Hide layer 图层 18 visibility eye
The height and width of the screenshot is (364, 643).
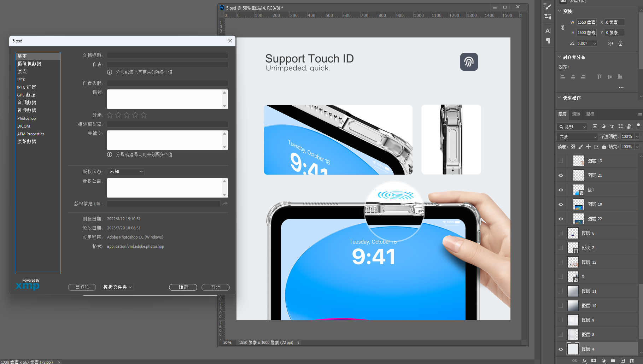[x=561, y=204]
